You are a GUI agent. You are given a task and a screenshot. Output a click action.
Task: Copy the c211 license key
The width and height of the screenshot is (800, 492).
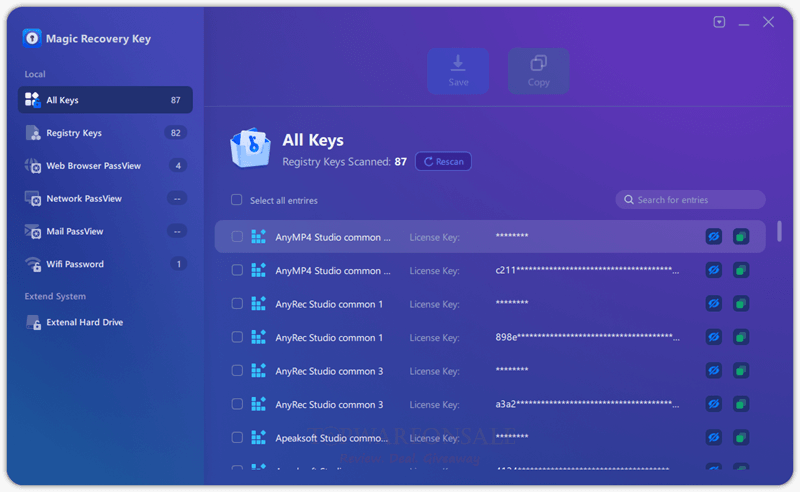(741, 270)
